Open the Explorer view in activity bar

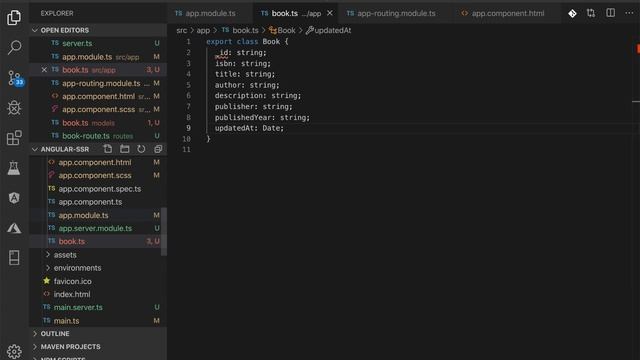click(x=14, y=18)
